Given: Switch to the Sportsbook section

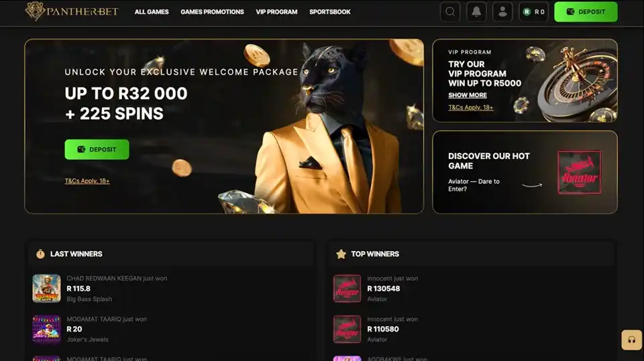Looking at the screenshot, I should [x=330, y=12].
